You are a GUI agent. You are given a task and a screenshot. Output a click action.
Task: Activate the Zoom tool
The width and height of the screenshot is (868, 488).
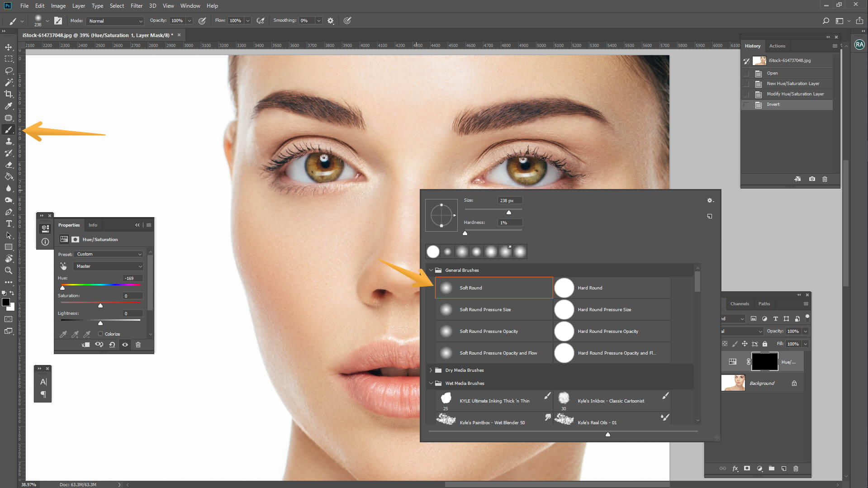click(8, 270)
